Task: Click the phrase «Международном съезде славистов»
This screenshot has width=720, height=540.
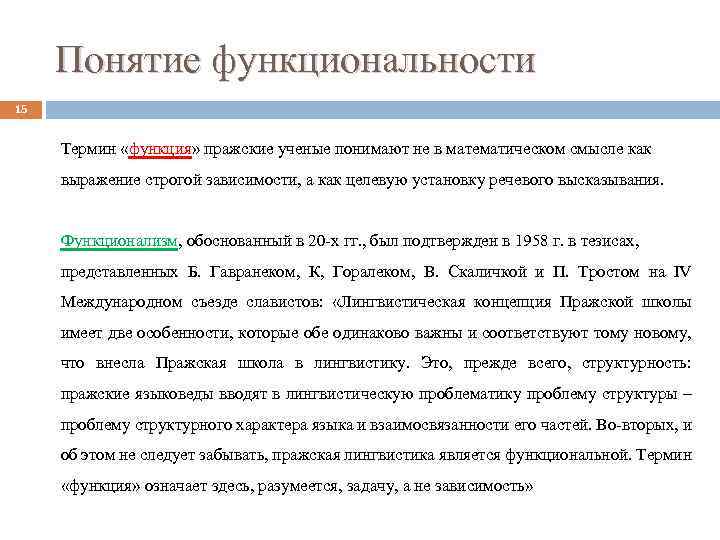Action: point(191,303)
